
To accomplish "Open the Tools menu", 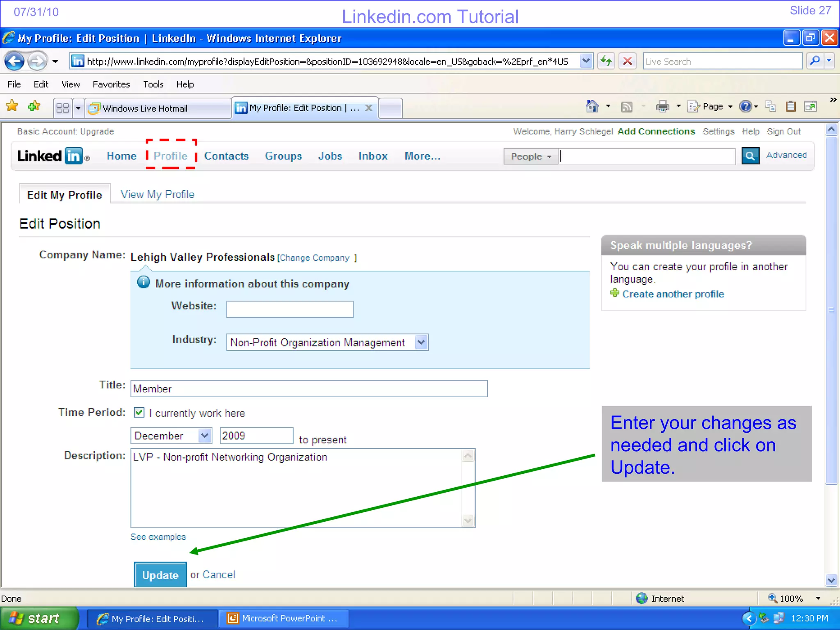I will tap(153, 84).
